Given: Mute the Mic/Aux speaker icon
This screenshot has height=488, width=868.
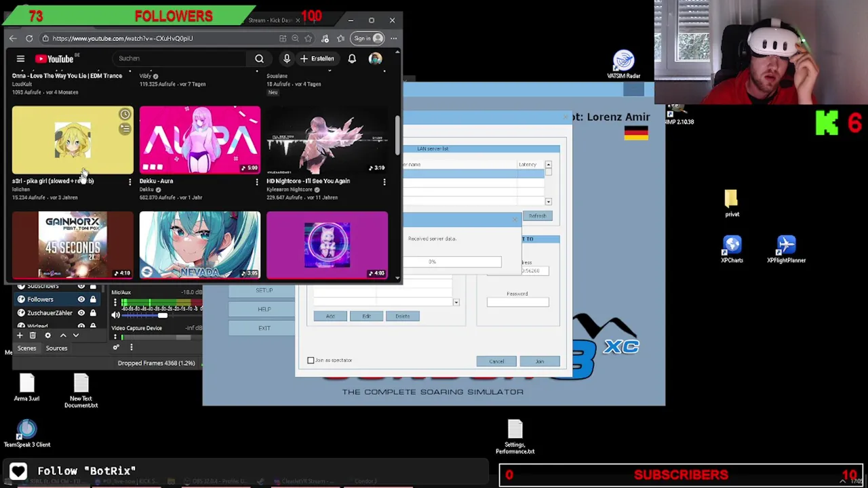Looking at the screenshot, I should [115, 315].
